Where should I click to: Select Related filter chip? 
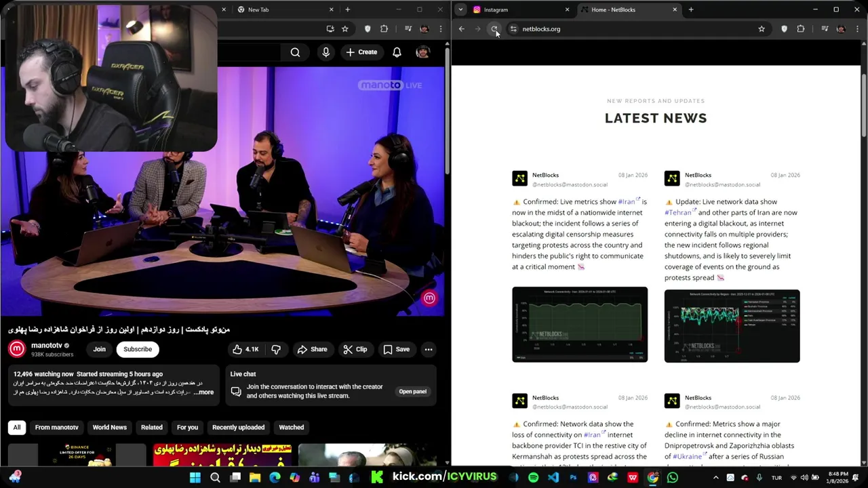[x=152, y=427]
